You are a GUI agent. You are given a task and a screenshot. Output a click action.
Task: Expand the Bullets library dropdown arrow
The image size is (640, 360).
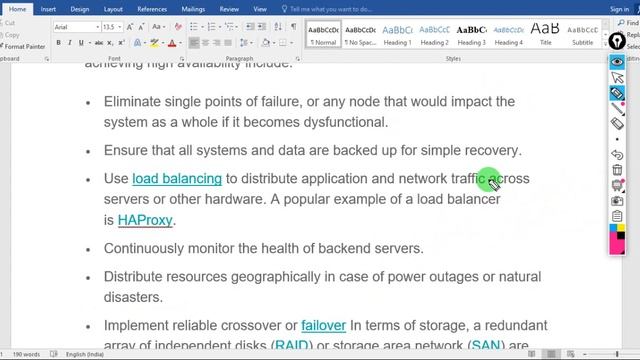point(202,27)
